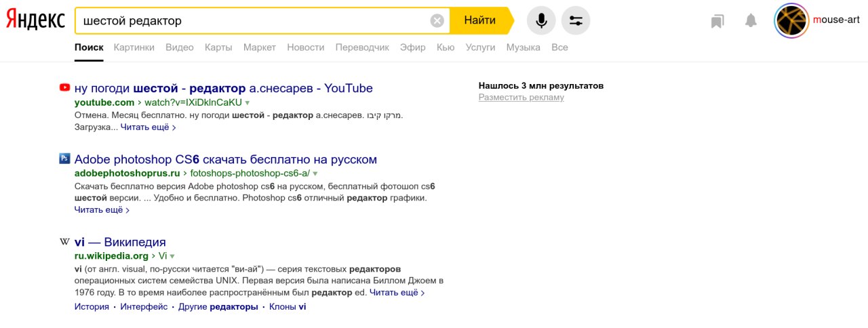Open Adobe photoshop CS6 скачать result
Image resolution: width=868 pixels, height=328 pixels.
pos(226,160)
